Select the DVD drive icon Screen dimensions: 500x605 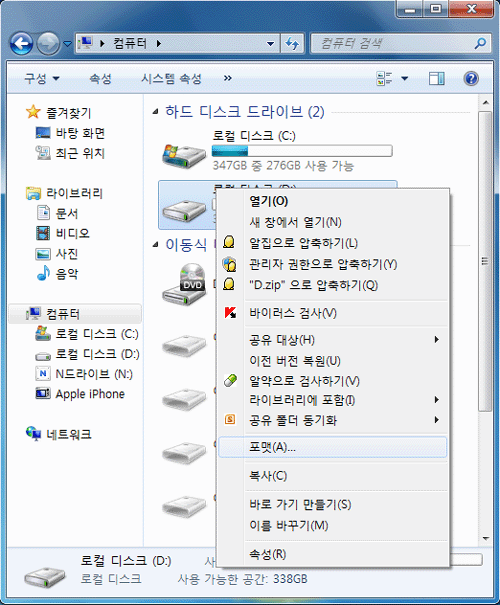184,284
